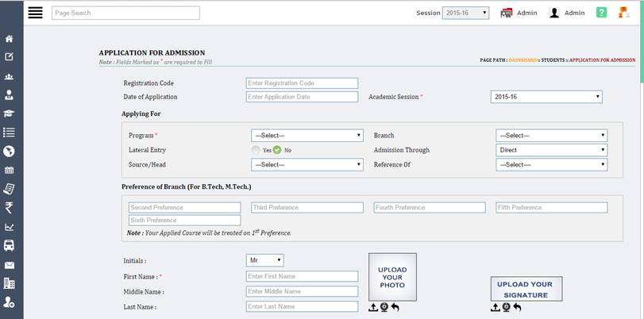This screenshot has height=319, width=644.
Task: Click the Upload Your Photo box
Action: click(x=392, y=277)
